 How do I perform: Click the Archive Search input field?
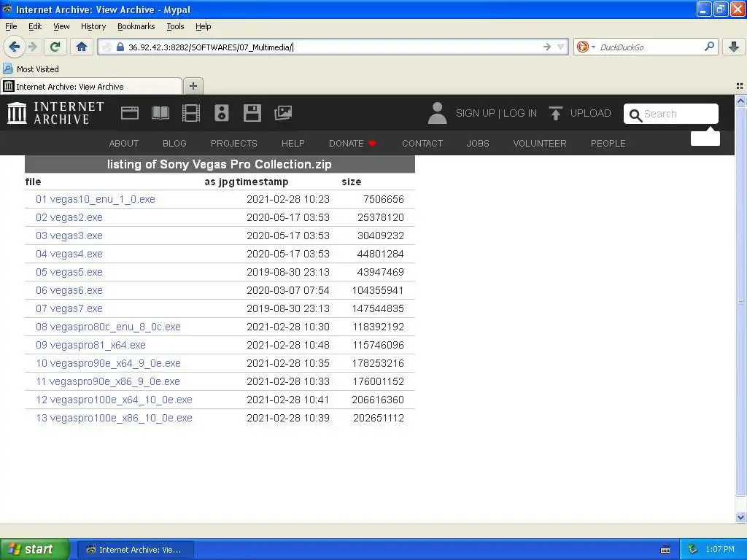click(671, 114)
